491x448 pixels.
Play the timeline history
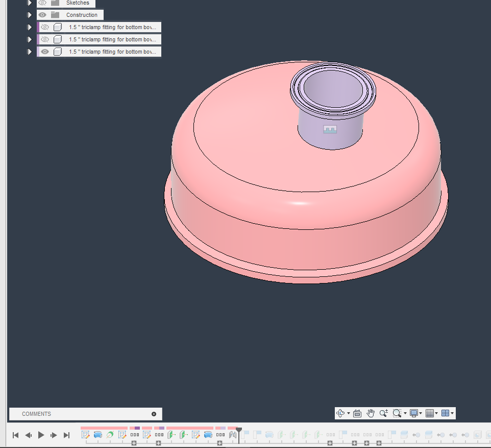[41, 435]
